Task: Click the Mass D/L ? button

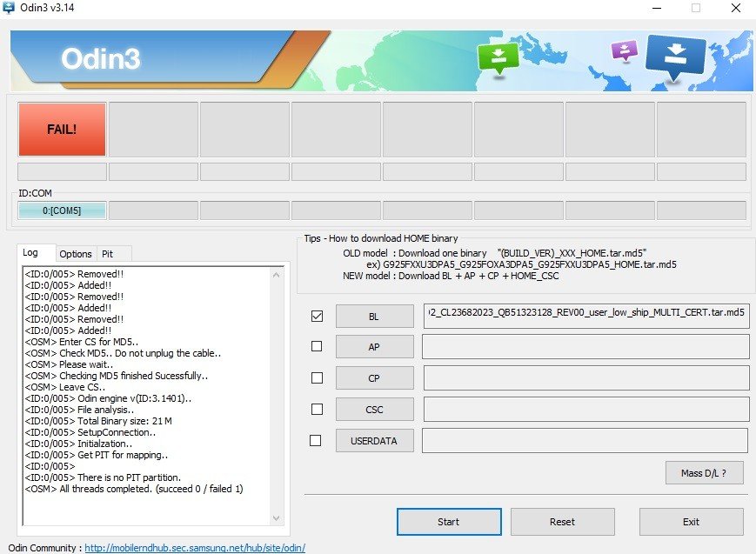Action: [x=704, y=473]
